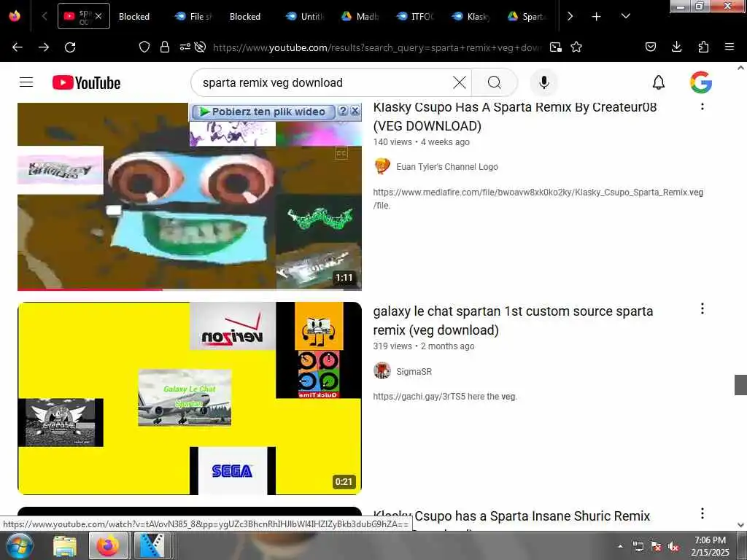Click the SigmaSR channel avatar
This screenshot has height=560, width=747.
(382, 370)
